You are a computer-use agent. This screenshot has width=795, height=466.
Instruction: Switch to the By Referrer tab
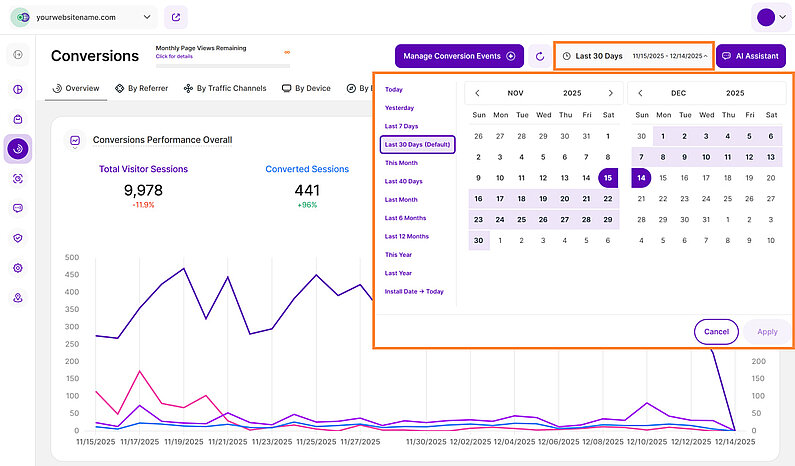[x=140, y=88]
